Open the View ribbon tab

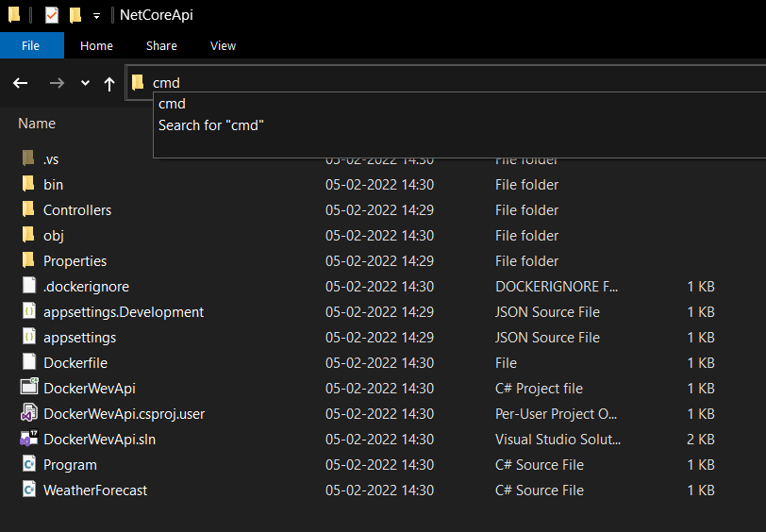pyautogui.click(x=224, y=45)
